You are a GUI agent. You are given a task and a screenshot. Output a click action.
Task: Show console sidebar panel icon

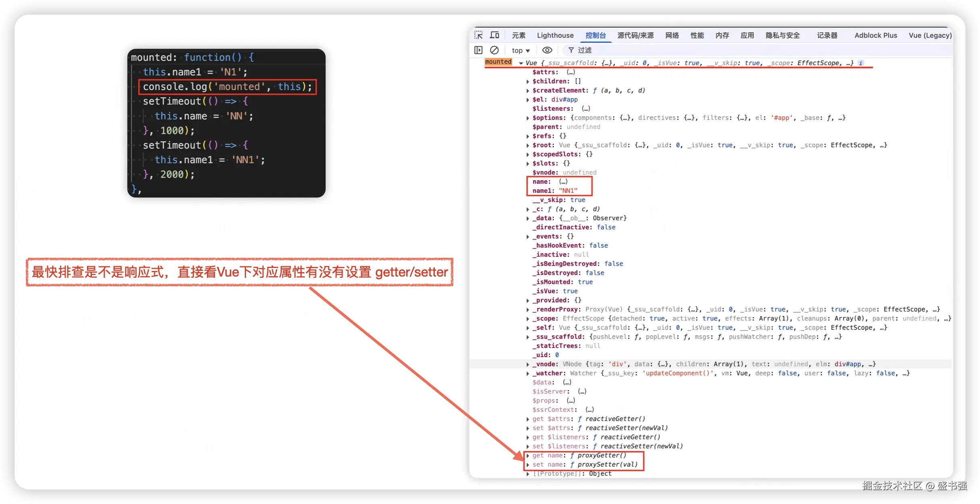pos(478,50)
